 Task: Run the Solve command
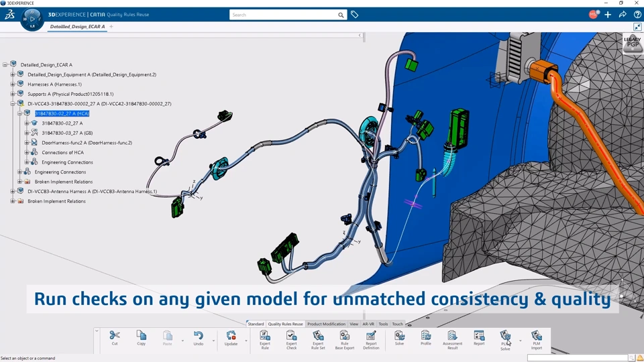pyautogui.click(x=399, y=338)
